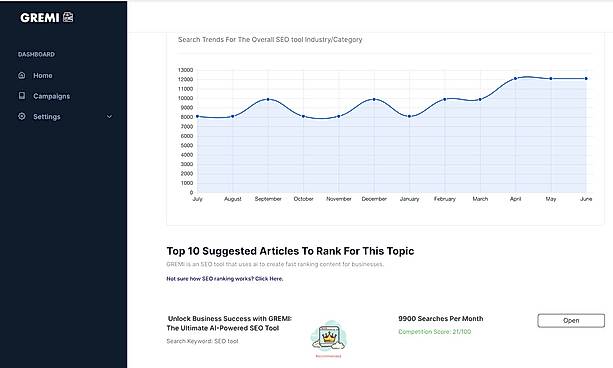Open the Home menu item

43,75
